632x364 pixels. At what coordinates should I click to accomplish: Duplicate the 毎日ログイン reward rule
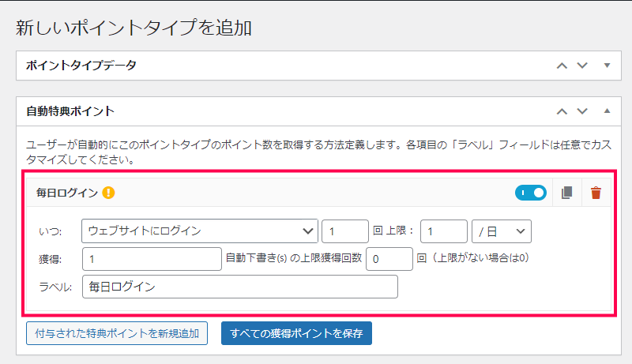pos(567,193)
